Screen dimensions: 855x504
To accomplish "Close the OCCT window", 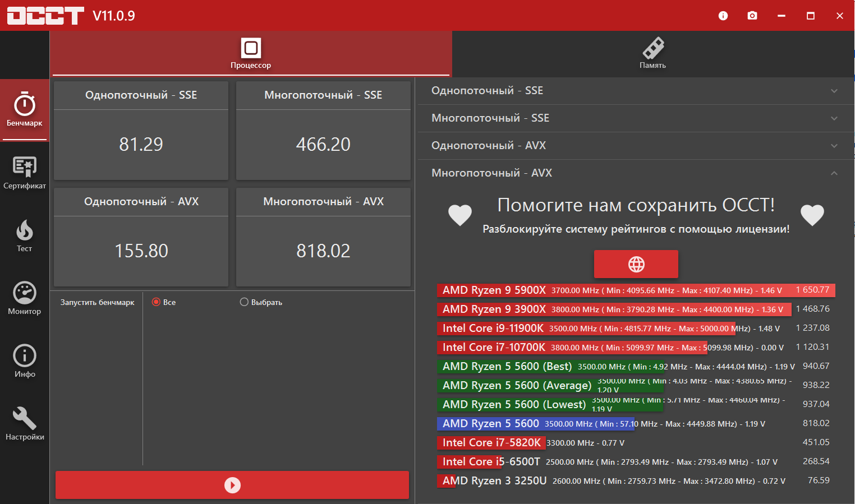I will tap(840, 16).
